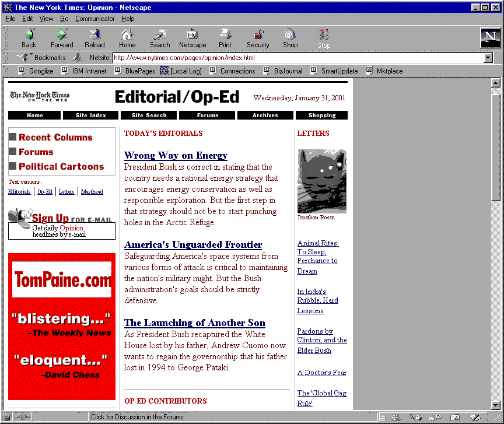The width and height of the screenshot is (504, 424).
Task: Click the Stop toolbar icon
Action: (x=324, y=38)
